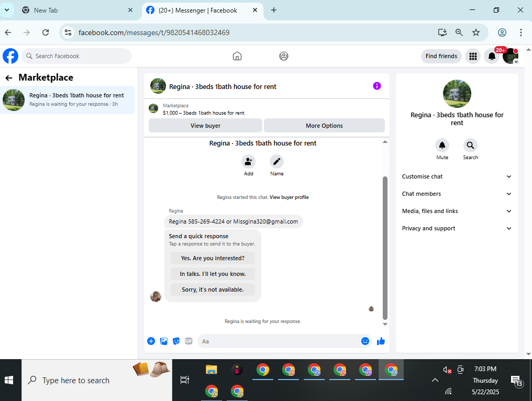Image resolution: width=532 pixels, height=401 pixels.
Task: Choose a GIF in composer
Action: (189, 341)
